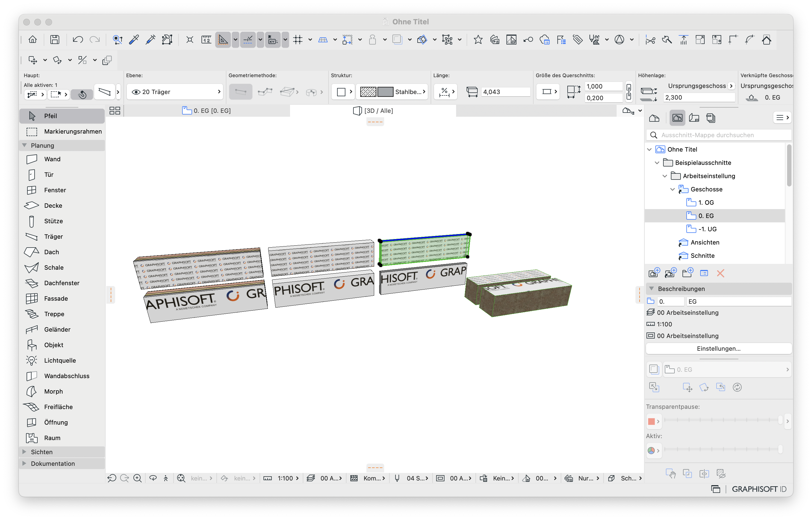Viewport: 812px width, 520px height.
Task: Click the GRAPHISOFT ID button
Action: (759, 489)
